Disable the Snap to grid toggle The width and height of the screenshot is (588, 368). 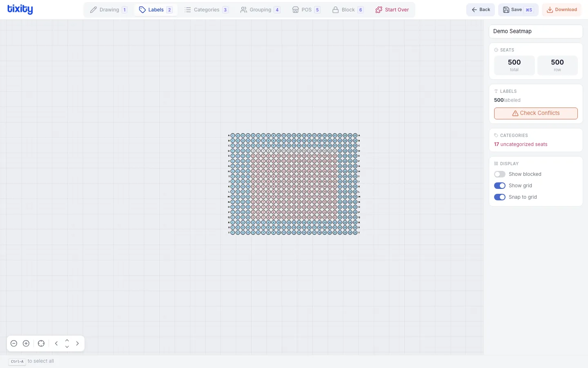499,197
